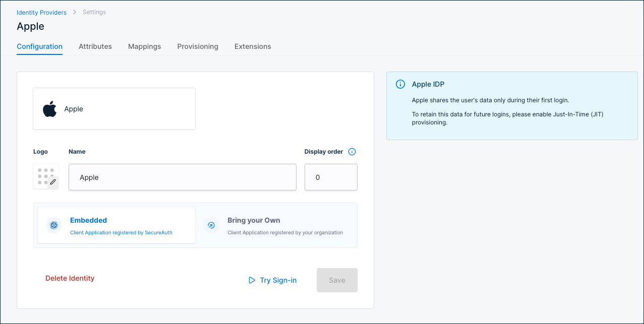The height and width of the screenshot is (324, 644).
Task: Switch to the Extensions tab
Action: (253, 46)
